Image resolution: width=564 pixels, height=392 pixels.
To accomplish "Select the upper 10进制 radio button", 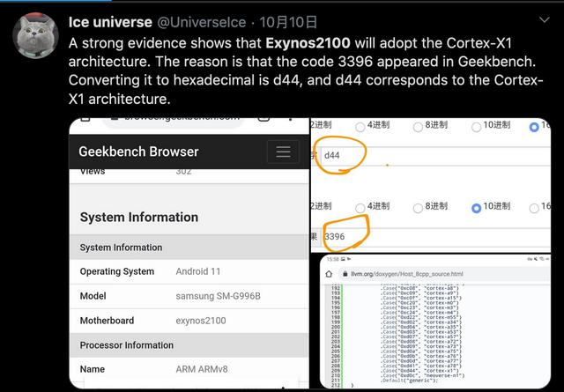I will (x=476, y=127).
